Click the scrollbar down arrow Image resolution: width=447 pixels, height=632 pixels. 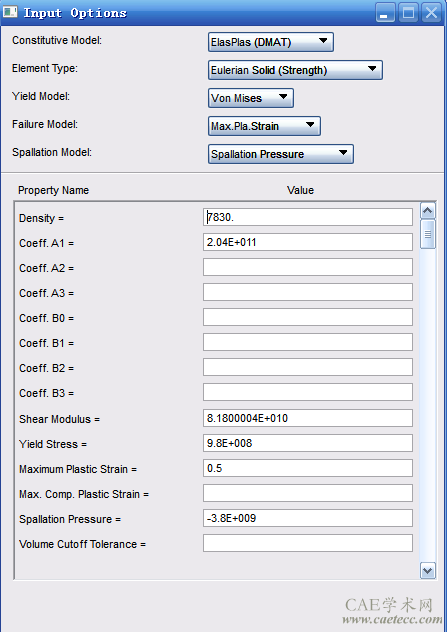[428, 571]
